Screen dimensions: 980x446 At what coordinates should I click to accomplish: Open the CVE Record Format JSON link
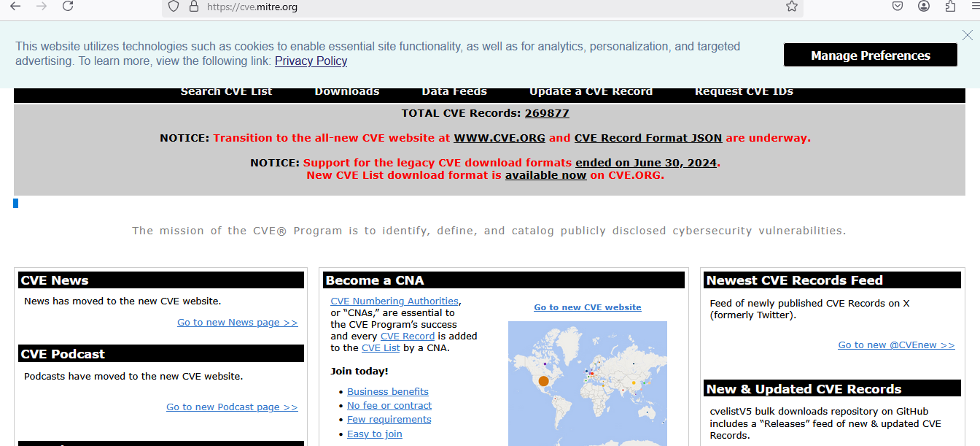point(648,138)
